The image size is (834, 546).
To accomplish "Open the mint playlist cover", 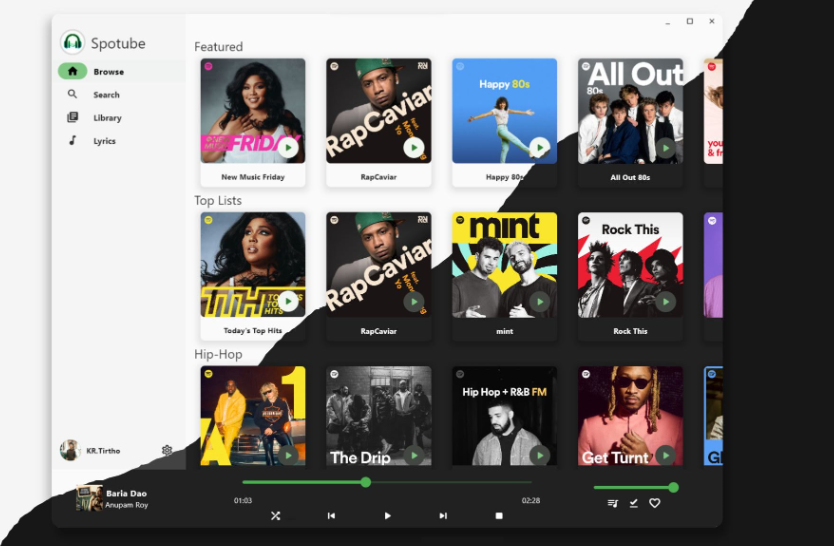I will click(x=504, y=265).
